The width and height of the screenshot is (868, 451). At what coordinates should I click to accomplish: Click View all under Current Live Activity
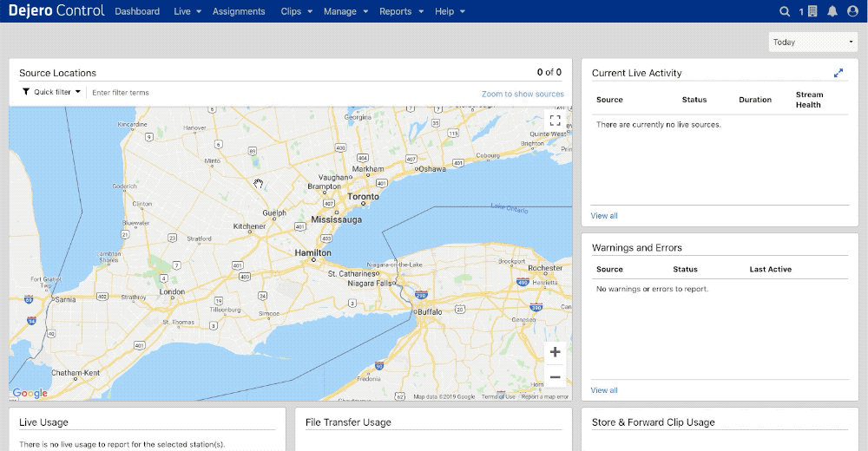604,216
